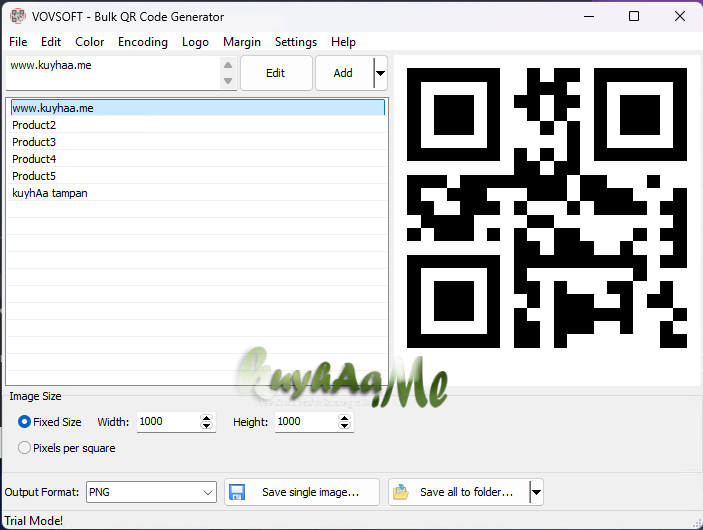Select the www.kuyhaa.me list row

(x=197, y=108)
